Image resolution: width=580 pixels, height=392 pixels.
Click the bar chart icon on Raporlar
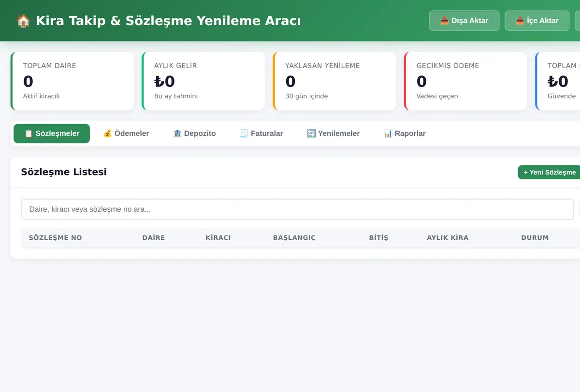[388, 133]
